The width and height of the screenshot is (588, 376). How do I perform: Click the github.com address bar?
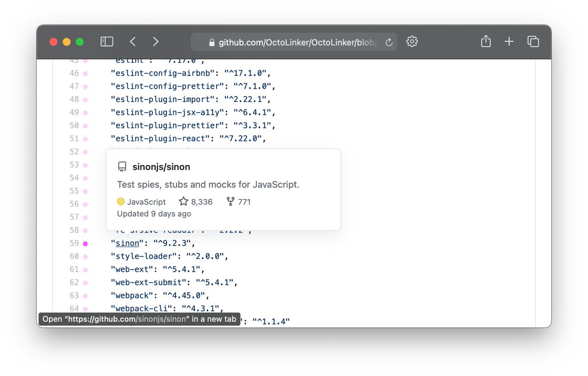point(294,42)
